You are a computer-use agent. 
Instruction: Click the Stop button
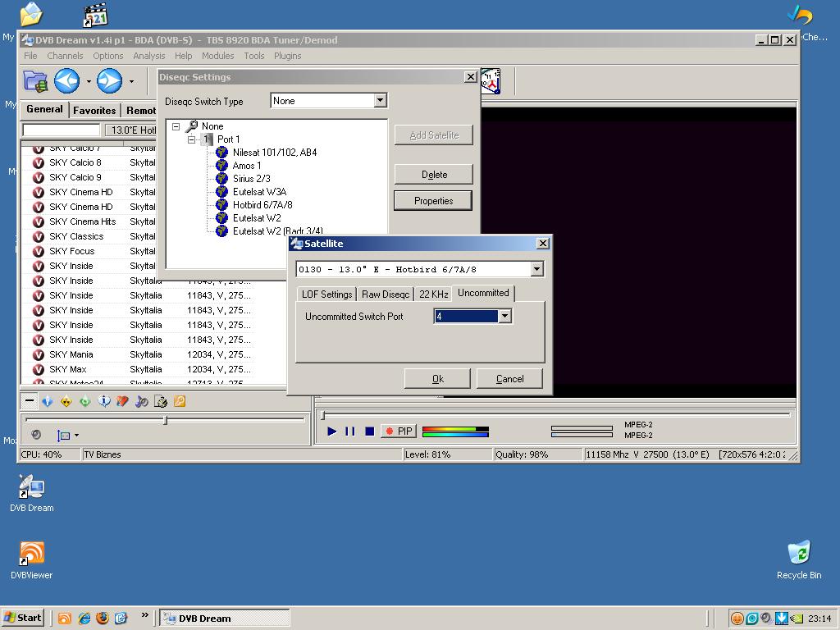click(x=369, y=431)
